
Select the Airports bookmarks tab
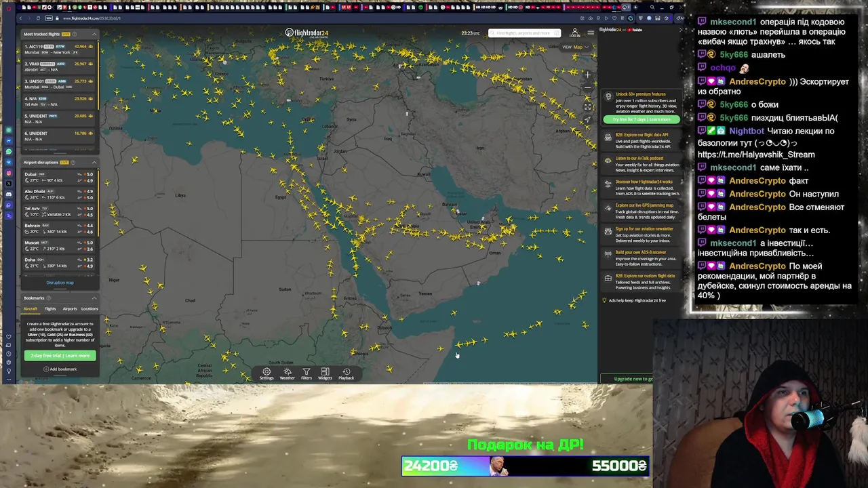coord(70,309)
